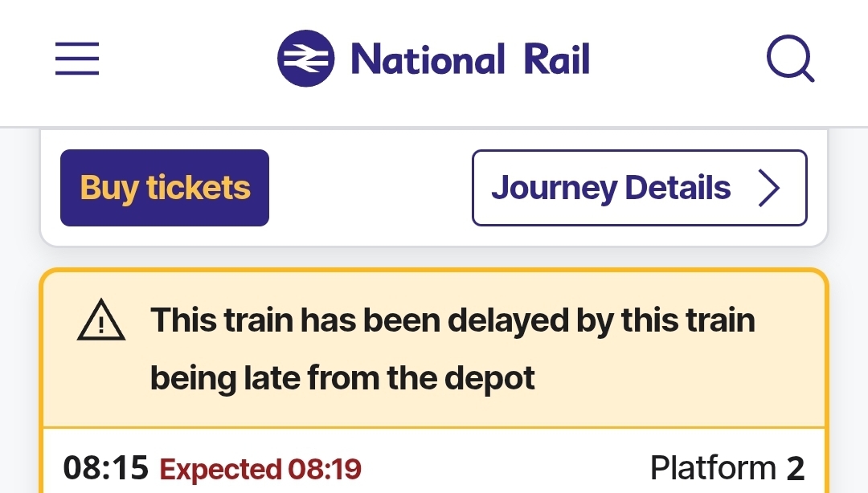
Task: Click the word "National" in the header
Action: pyautogui.click(x=428, y=59)
